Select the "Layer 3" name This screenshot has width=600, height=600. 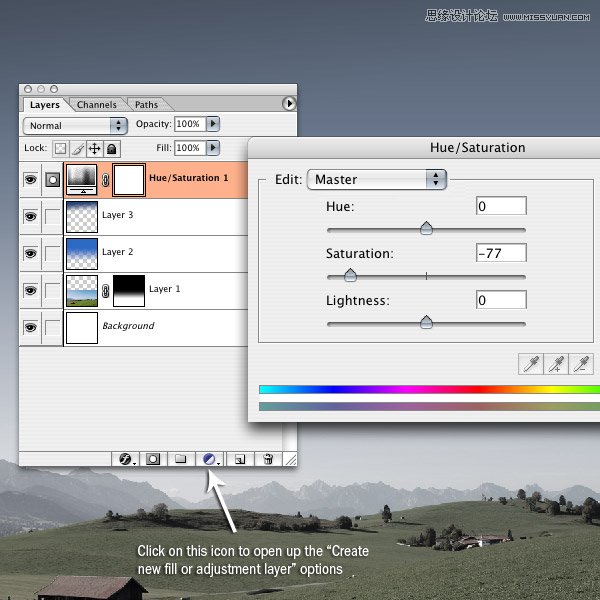pyautogui.click(x=117, y=215)
